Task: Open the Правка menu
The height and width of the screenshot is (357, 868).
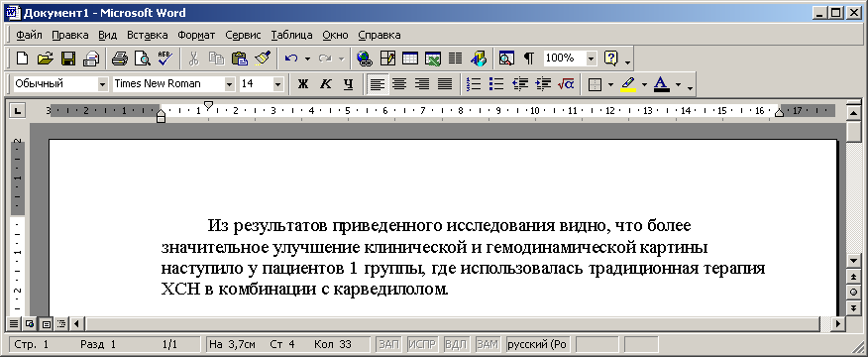Action: [69, 35]
